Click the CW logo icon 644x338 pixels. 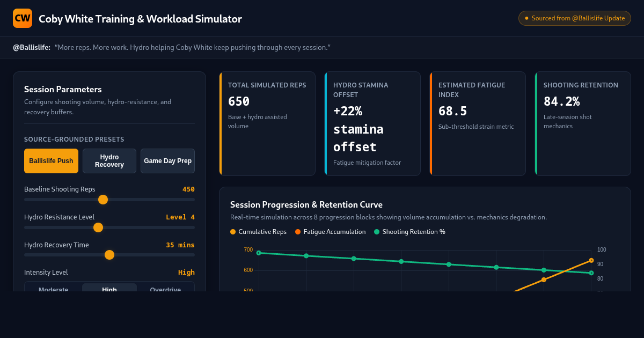[23, 18]
